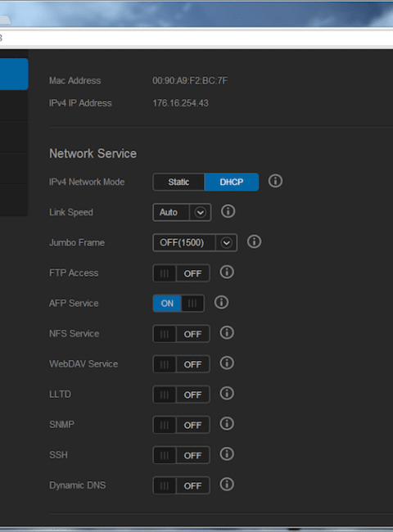Viewport: 393px width, 532px height.
Task: Show Dynamic DNS info icon
Action: point(226,485)
